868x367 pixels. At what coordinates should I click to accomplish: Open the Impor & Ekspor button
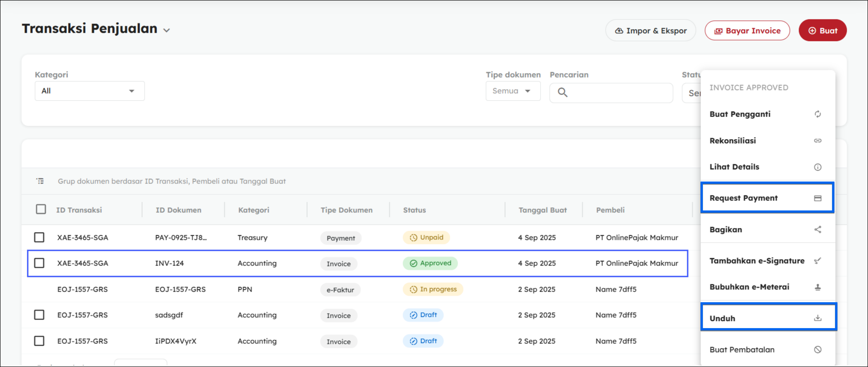[650, 30]
